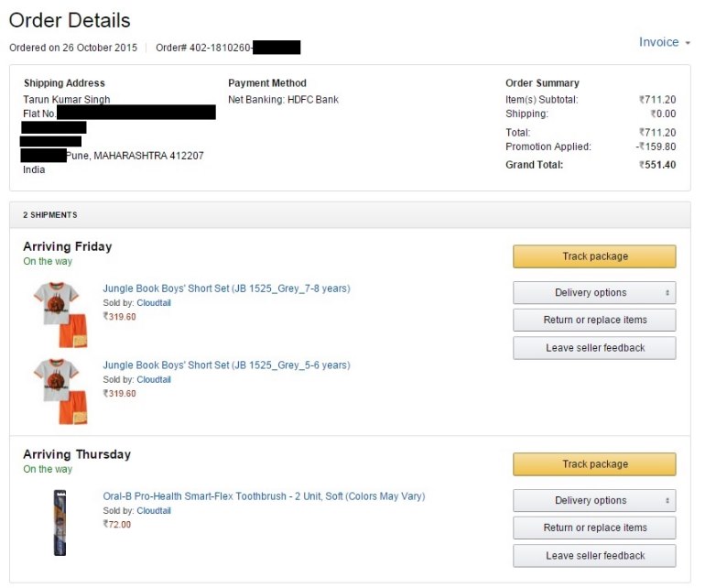Click the Invoice dropdown arrow icon
The image size is (705, 588).
(x=688, y=43)
